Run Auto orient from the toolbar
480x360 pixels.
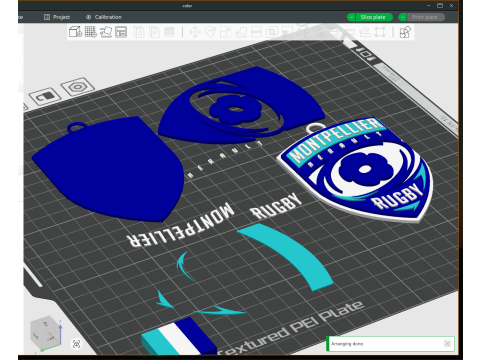pos(106,32)
